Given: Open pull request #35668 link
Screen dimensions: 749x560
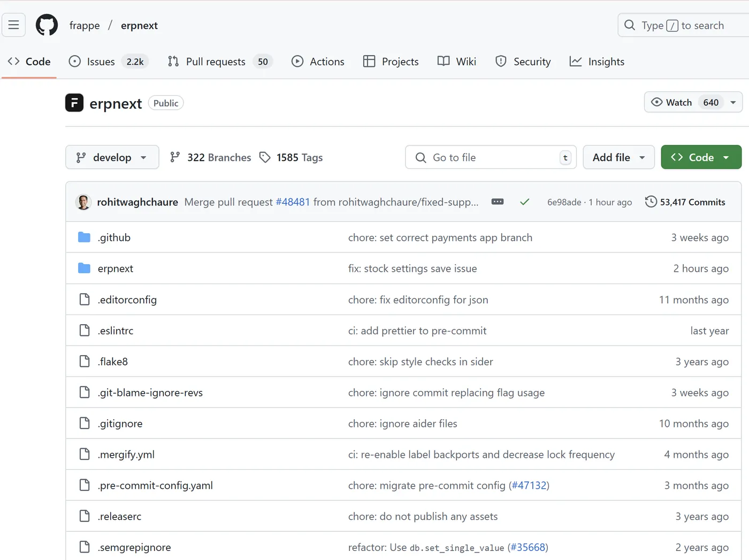Looking at the screenshot, I should pos(528,547).
